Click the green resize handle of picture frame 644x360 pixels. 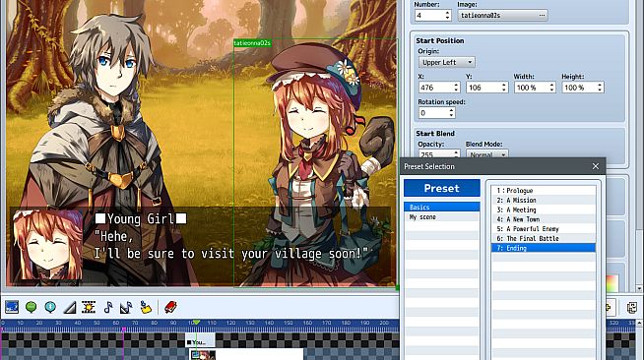(x=397, y=288)
